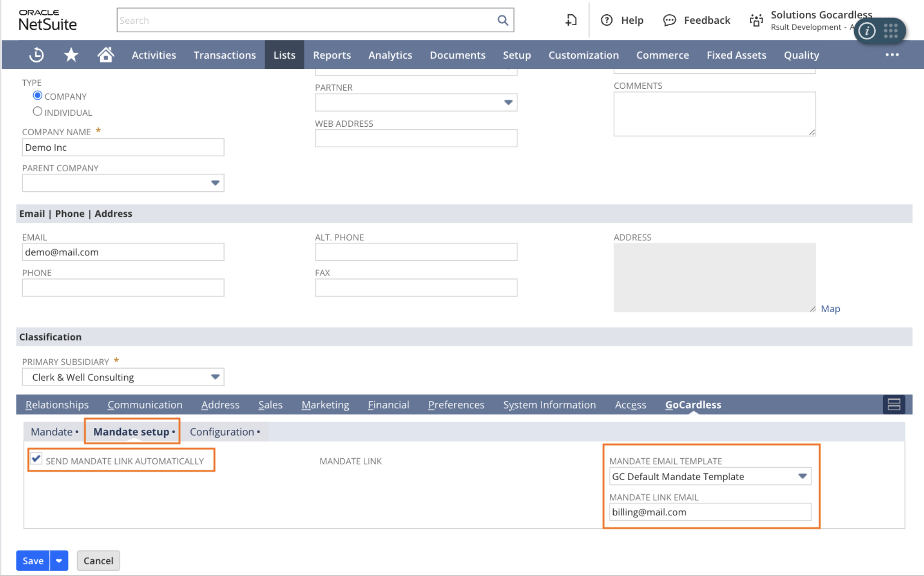Click the Fax input field
This screenshot has height=576, width=924.
pos(416,288)
